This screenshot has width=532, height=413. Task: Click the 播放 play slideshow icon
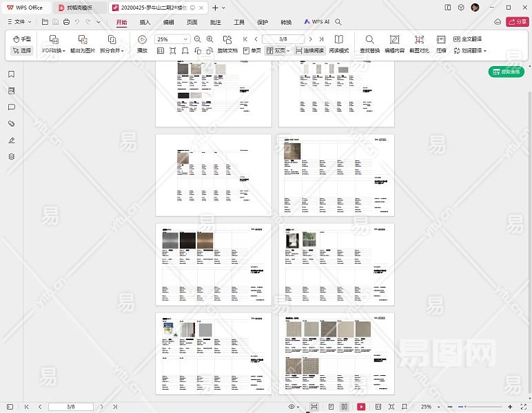[x=142, y=41]
